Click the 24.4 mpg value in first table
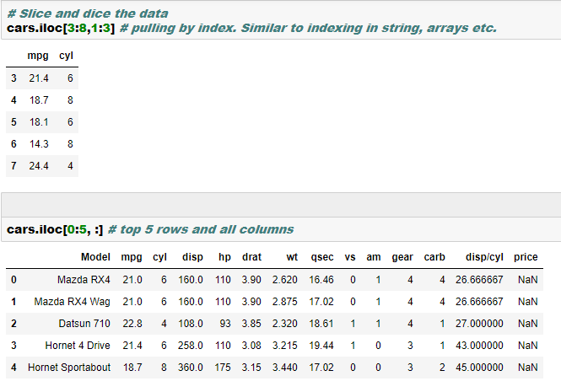This screenshot has width=561, height=392. 38,166
